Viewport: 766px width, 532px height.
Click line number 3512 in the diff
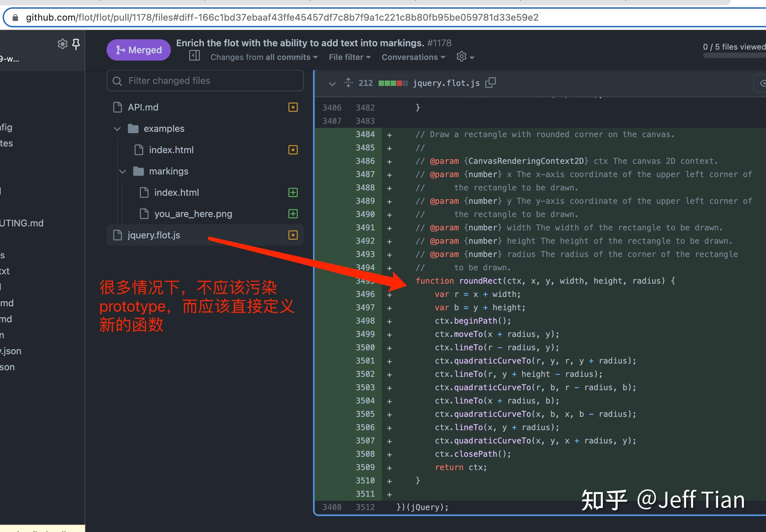[x=365, y=507]
